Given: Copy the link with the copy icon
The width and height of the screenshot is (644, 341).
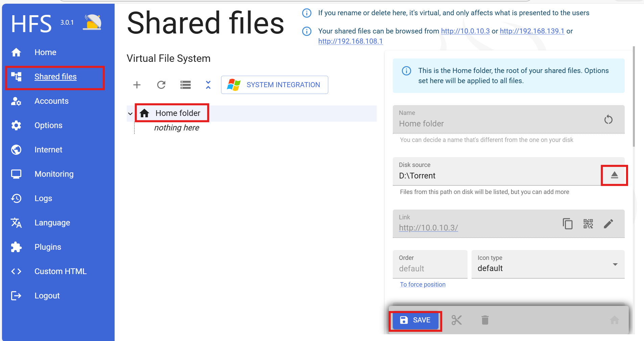Looking at the screenshot, I should (567, 224).
